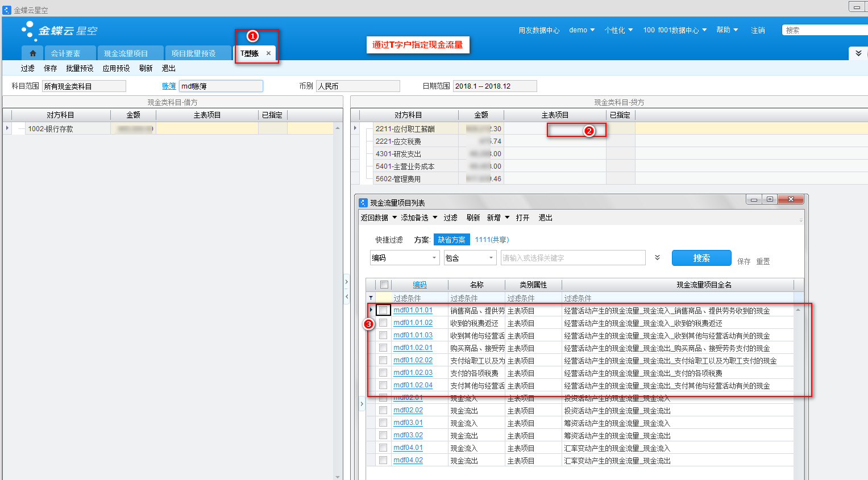Click the filter funnel icon in grid
868x480 pixels.
click(371, 298)
